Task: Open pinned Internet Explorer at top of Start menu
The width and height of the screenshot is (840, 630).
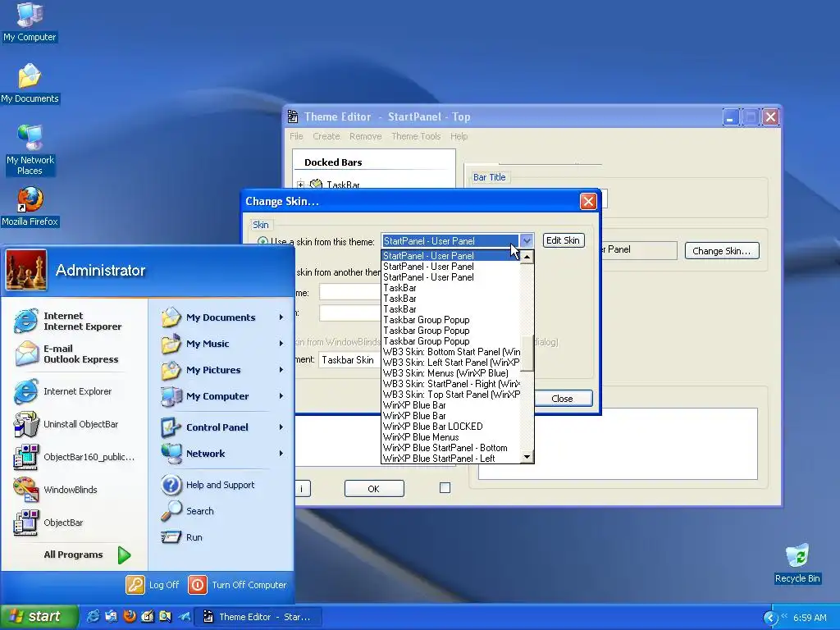Action: click(70, 321)
